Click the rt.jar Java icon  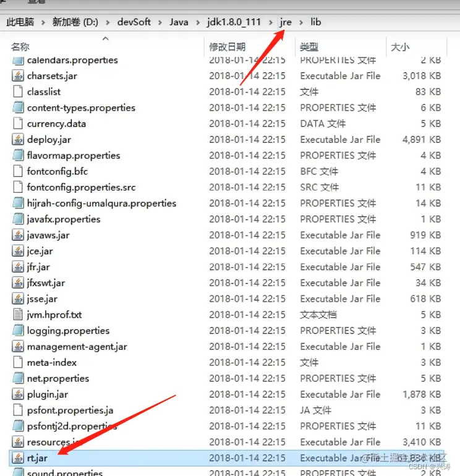coord(17,458)
